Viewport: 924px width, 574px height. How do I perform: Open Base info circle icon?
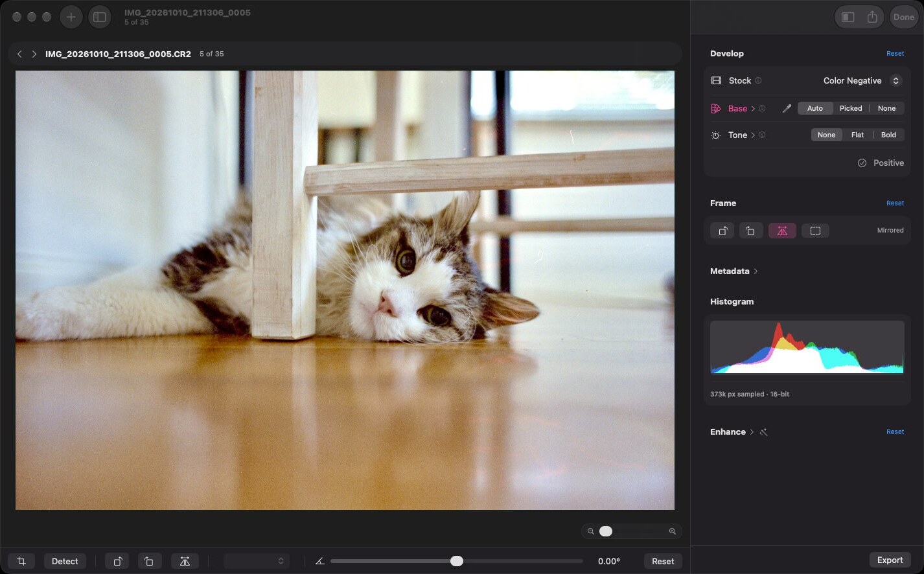pyautogui.click(x=762, y=108)
